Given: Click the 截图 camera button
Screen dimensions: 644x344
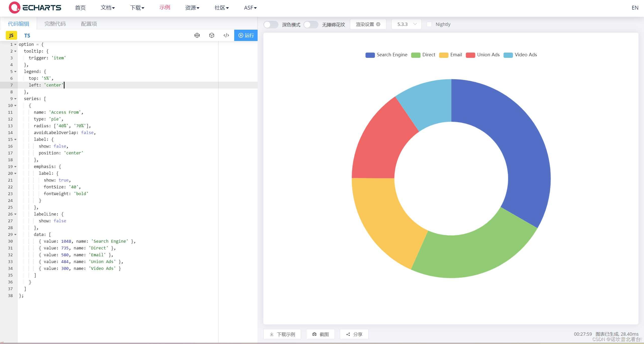Looking at the screenshot, I should point(320,334).
